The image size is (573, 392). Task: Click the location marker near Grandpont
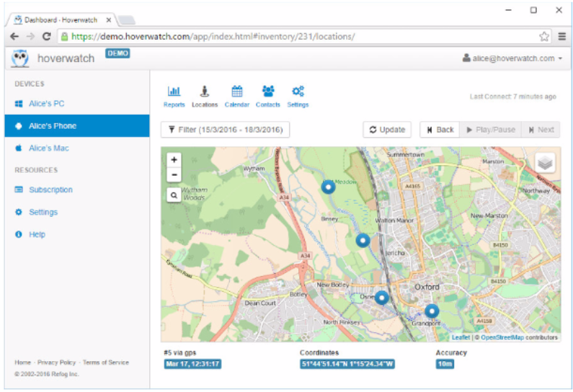tap(431, 311)
